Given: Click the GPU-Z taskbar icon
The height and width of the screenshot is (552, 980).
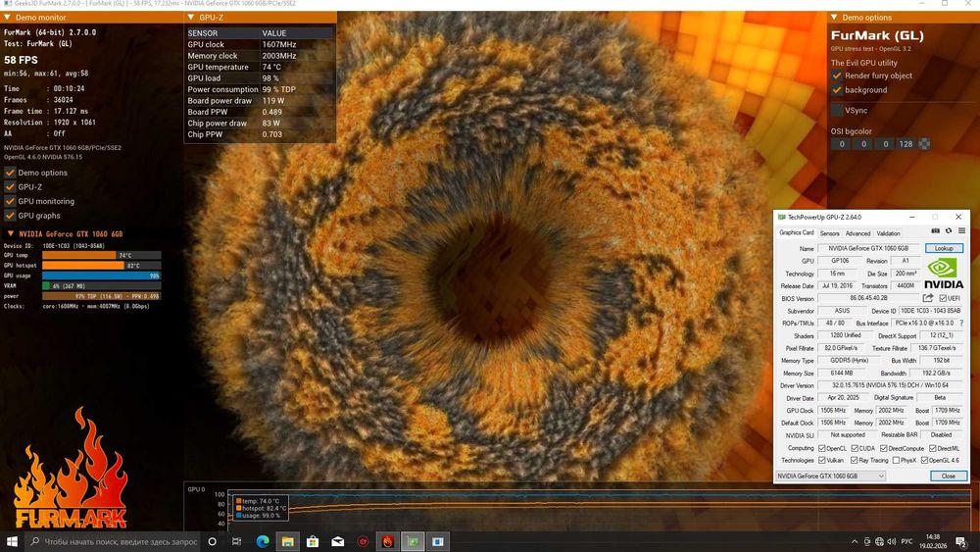Looking at the screenshot, I should [413, 541].
